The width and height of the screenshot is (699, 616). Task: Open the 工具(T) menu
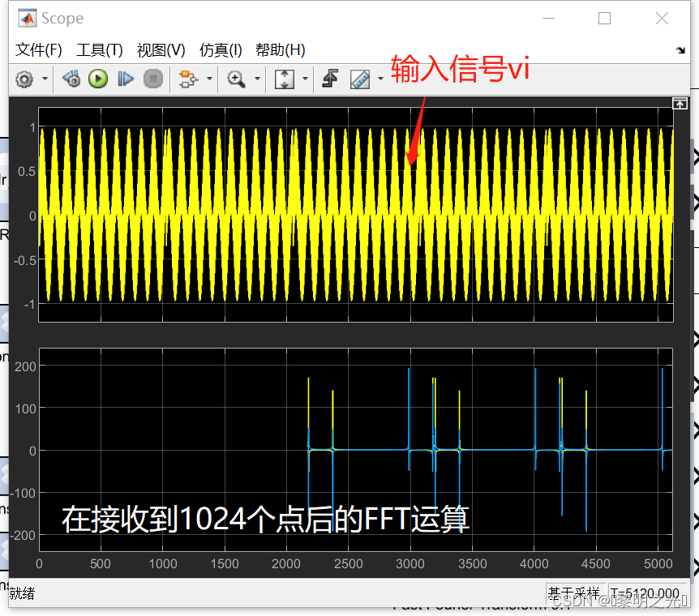(99, 49)
